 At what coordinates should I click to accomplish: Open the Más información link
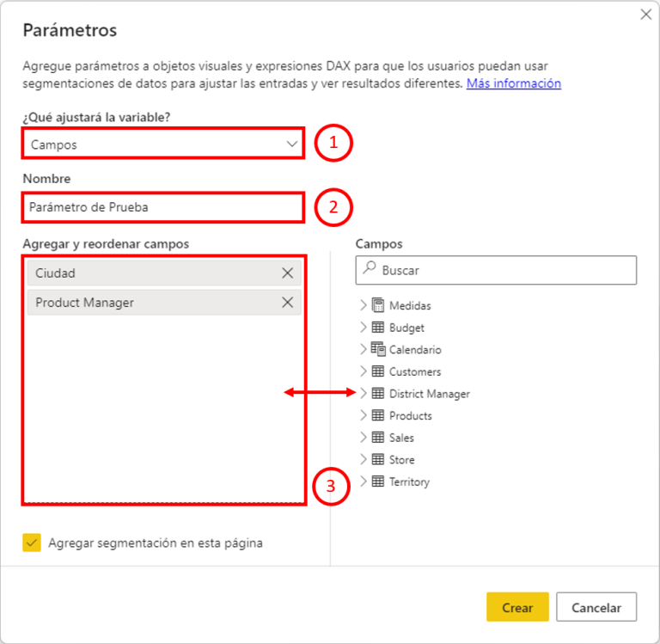click(514, 83)
